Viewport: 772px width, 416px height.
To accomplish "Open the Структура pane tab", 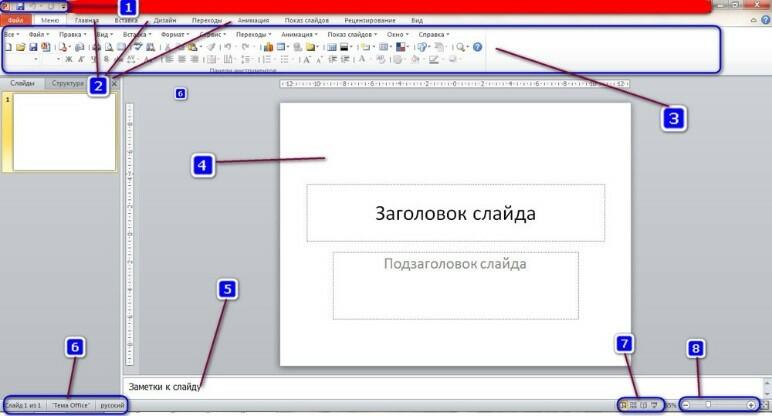I will pyautogui.click(x=67, y=83).
